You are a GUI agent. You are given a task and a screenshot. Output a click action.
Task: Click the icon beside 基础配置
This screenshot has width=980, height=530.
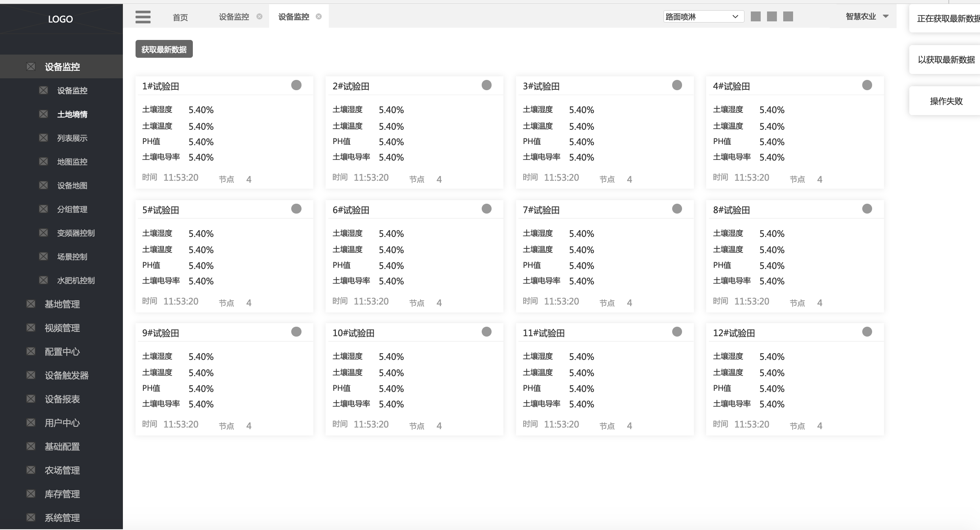pos(31,446)
